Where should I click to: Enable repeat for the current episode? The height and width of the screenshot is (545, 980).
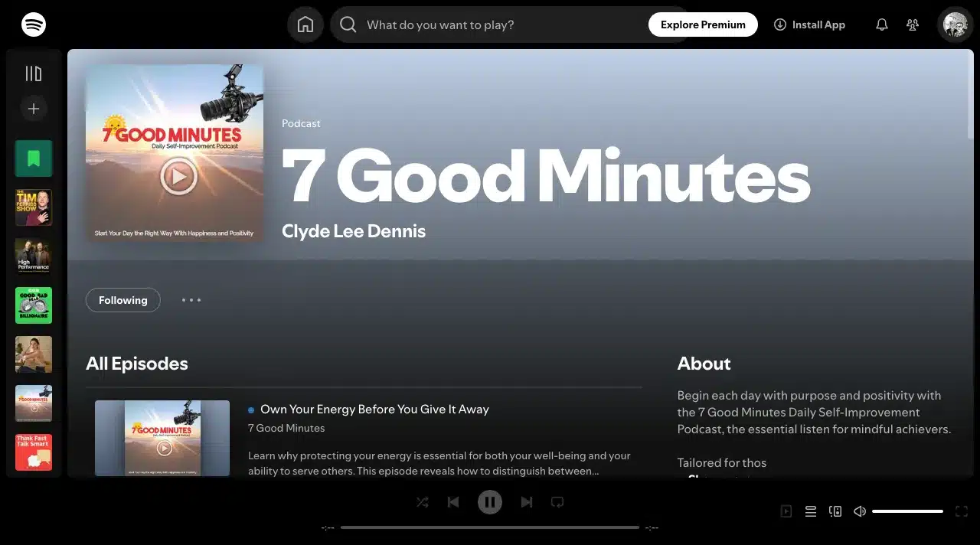click(557, 501)
